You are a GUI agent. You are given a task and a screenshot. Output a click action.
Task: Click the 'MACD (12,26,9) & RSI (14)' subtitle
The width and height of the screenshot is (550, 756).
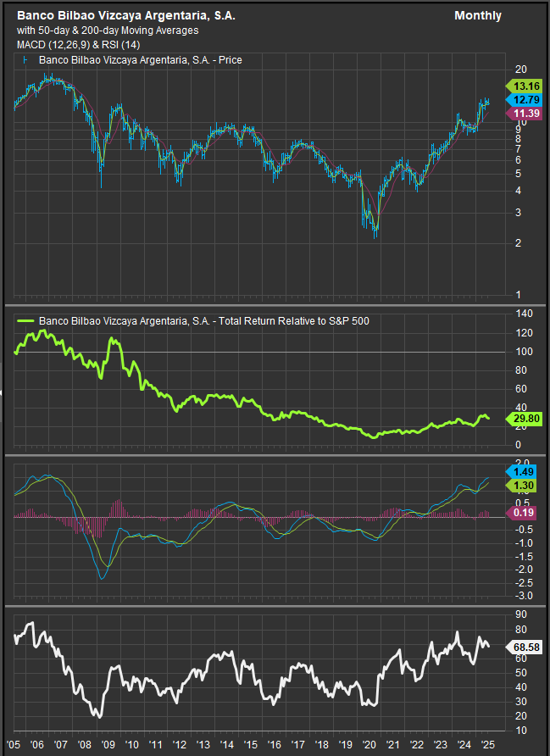(79, 45)
